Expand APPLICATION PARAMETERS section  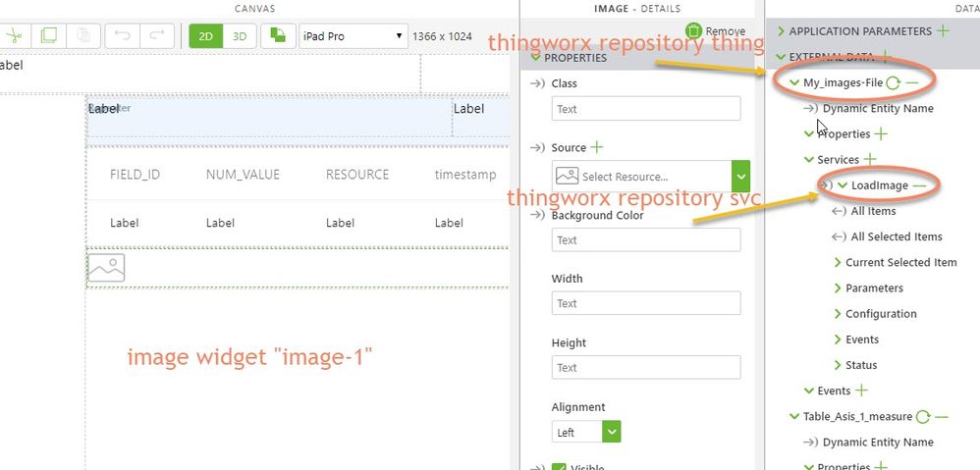coord(781,30)
